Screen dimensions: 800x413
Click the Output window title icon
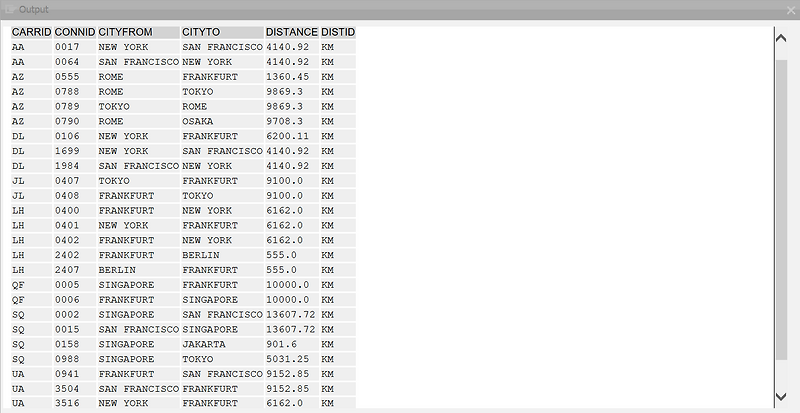point(9,9)
